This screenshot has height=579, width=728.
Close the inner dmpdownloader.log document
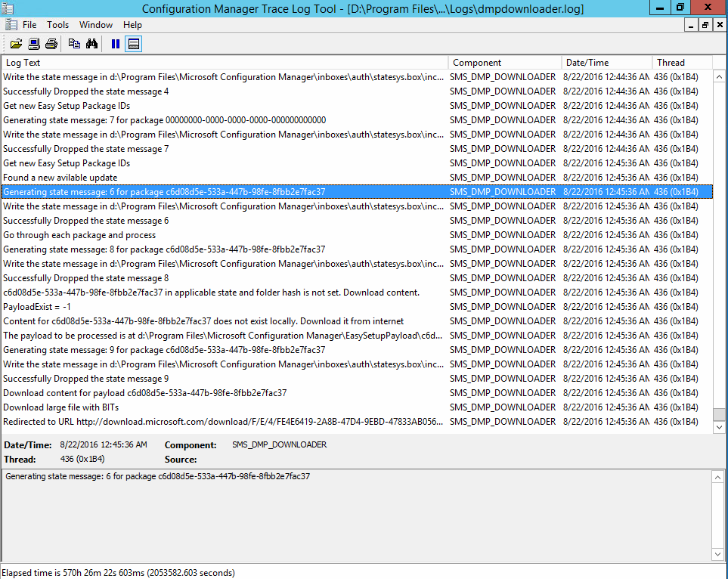[x=720, y=25]
